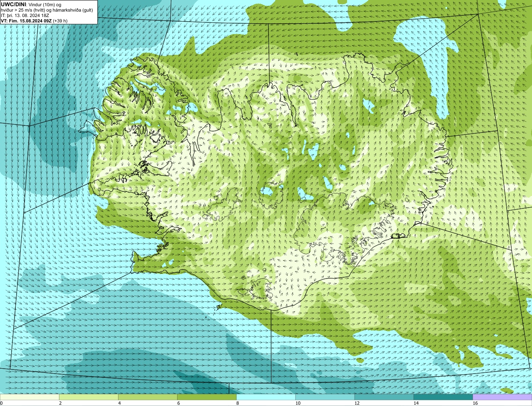Click the 2–4 m/s light green legend swatch
Image resolution: width=532 pixels, height=406 pixels.
coord(89,397)
